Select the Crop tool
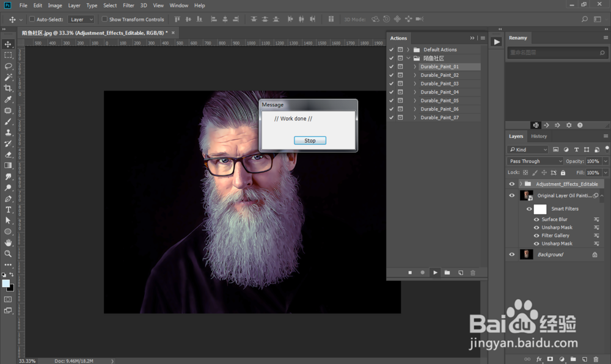611x364 pixels. coord(8,89)
